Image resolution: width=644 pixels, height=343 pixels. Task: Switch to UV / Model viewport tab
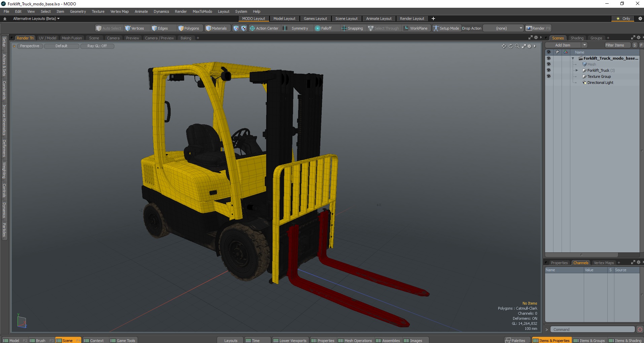[47, 38]
